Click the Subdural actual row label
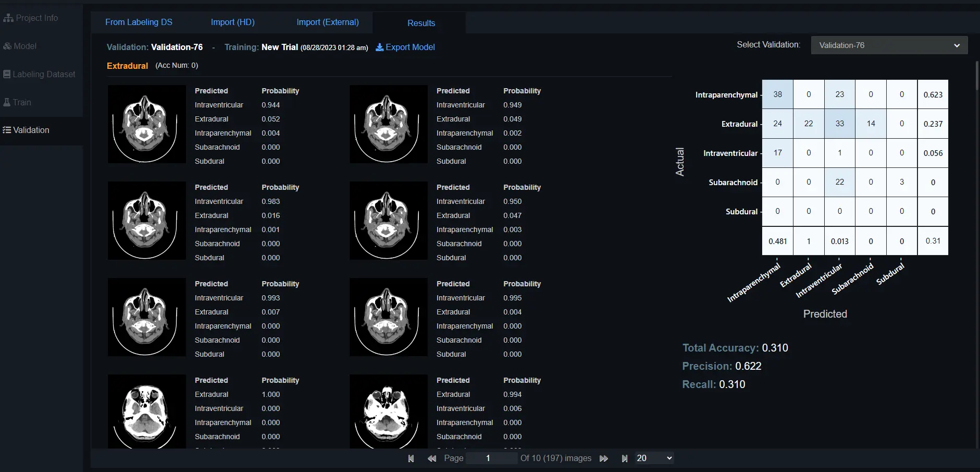 pyautogui.click(x=741, y=212)
